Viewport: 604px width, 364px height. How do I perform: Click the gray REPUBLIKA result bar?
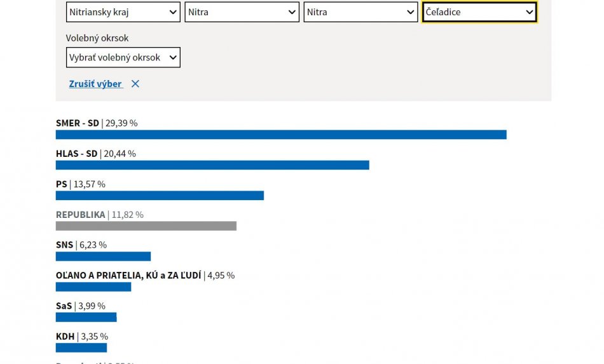pyautogui.click(x=146, y=226)
